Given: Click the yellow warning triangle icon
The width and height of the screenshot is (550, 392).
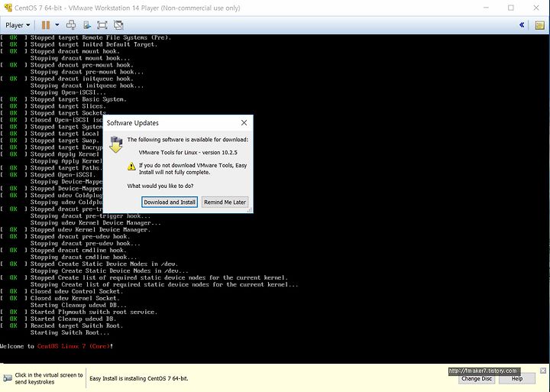Looking at the screenshot, I should tap(131, 167).
